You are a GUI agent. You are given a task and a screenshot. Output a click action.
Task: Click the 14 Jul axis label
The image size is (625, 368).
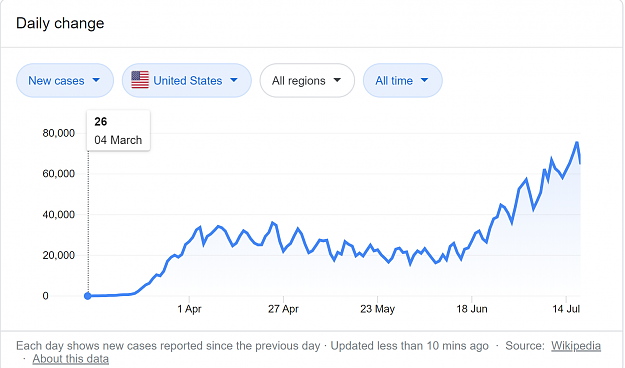(566, 309)
